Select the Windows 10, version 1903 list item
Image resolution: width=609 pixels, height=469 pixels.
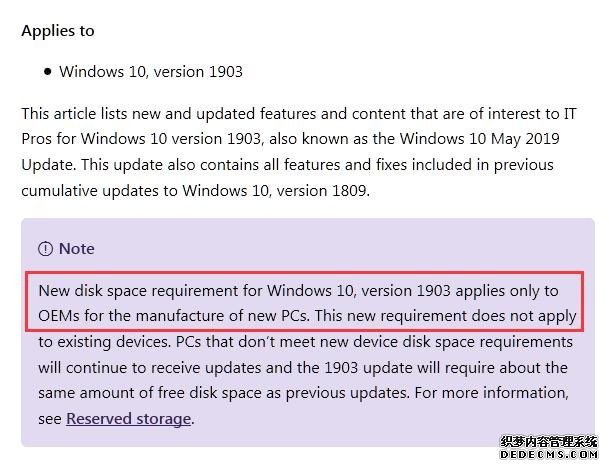coord(151,71)
